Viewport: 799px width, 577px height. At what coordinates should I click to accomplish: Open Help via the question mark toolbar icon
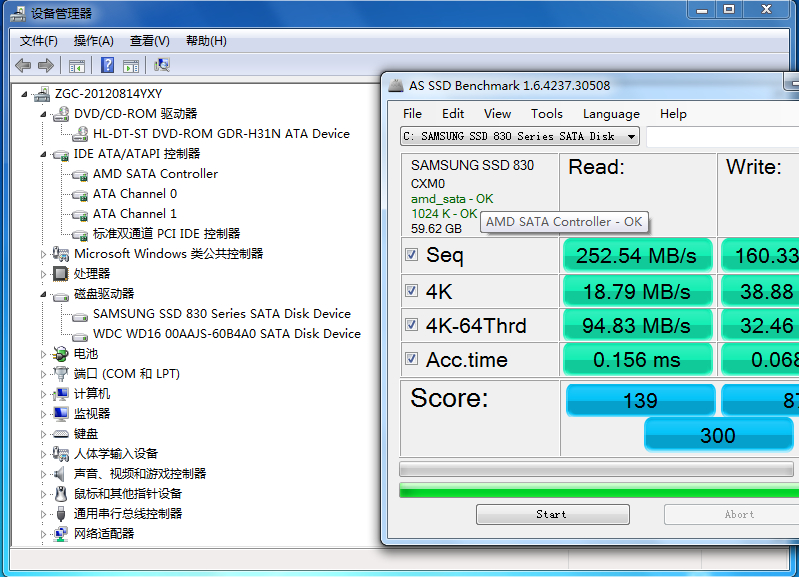coord(108,65)
